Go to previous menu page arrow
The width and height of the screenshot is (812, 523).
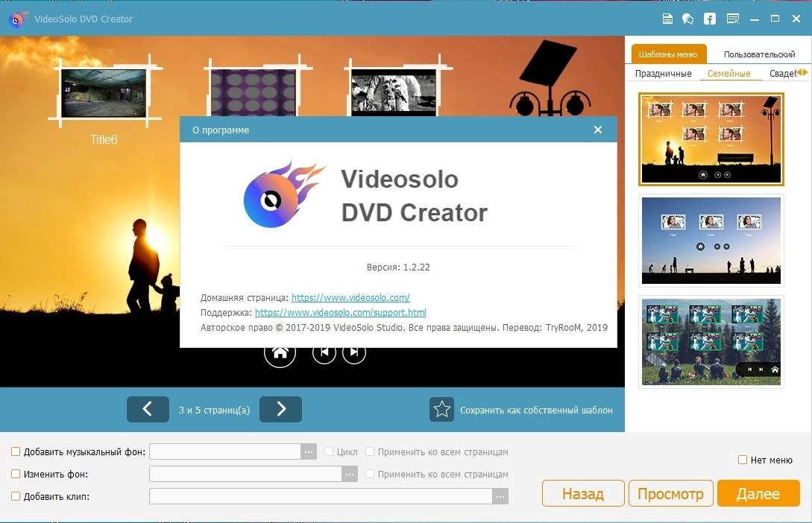148,409
